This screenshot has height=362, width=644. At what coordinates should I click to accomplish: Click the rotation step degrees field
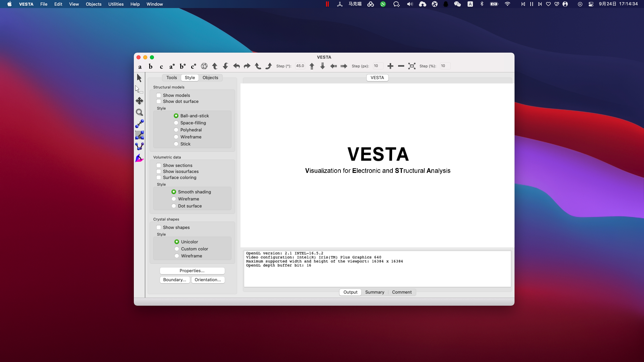(300, 66)
